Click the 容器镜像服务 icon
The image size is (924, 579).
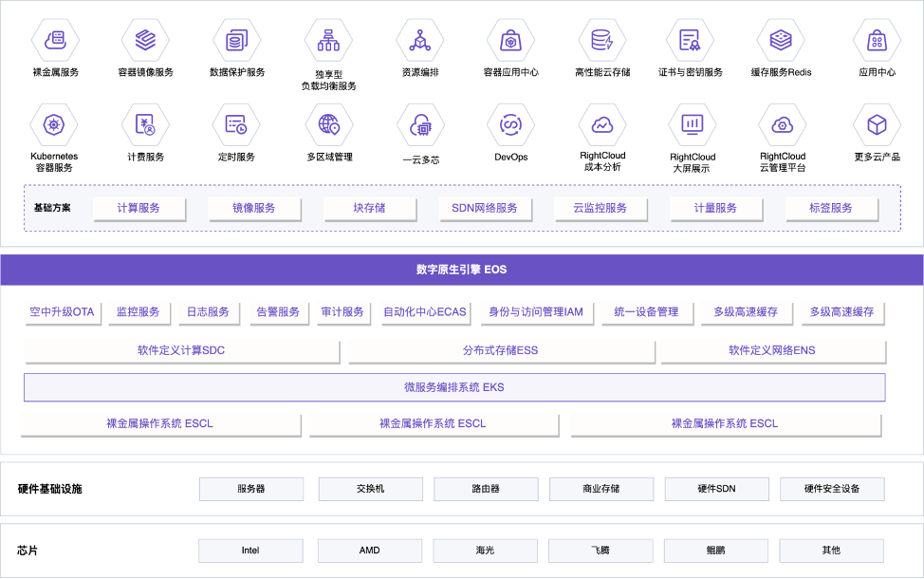(144, 40)
